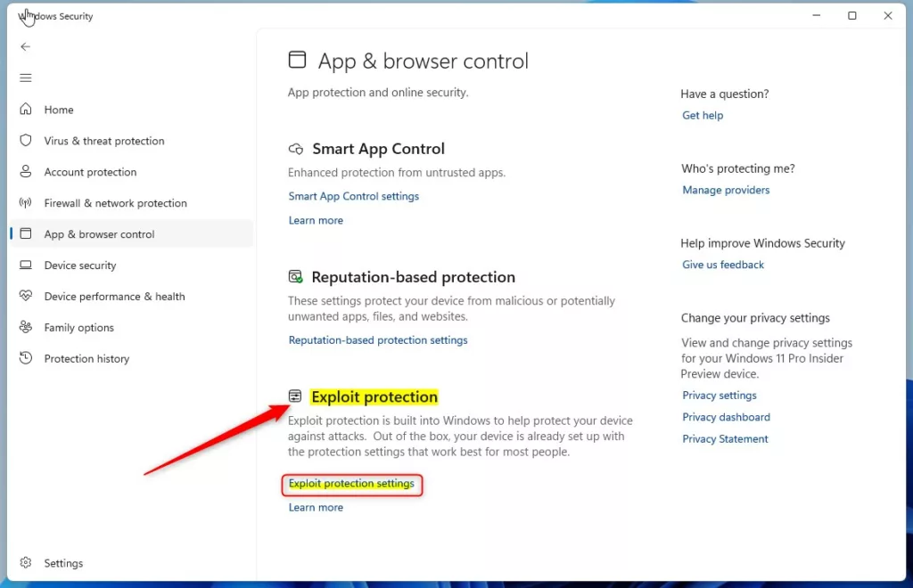The height and width of the screenshot is (588, 913).
Task: Maximize the Windows Security window
Action: [851, 16]
